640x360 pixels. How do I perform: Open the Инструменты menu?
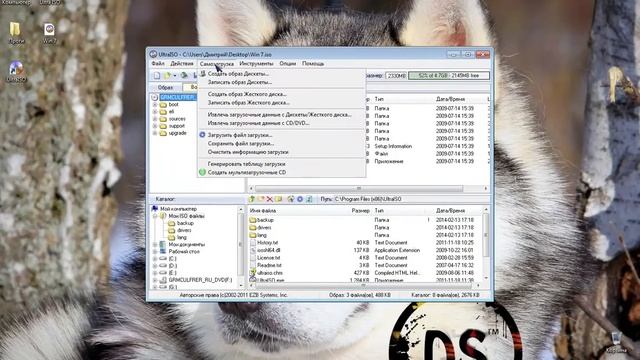point(256,64)
